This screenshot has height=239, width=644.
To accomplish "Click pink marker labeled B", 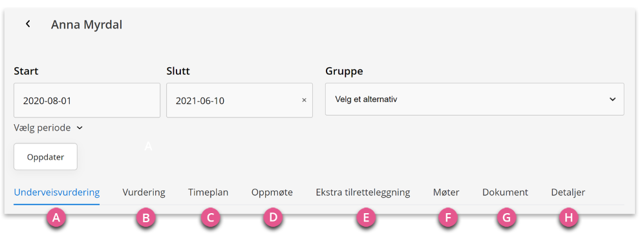I will tap(145, 218).
